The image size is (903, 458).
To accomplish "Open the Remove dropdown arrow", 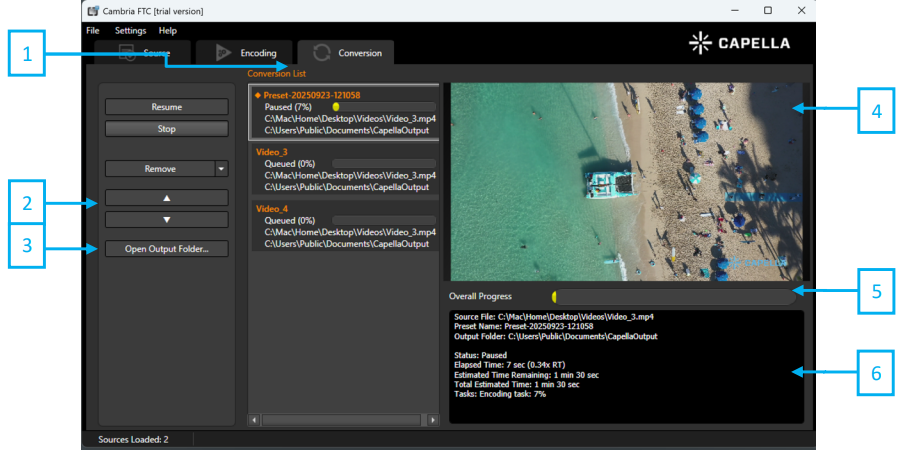I will pos(221,169).
